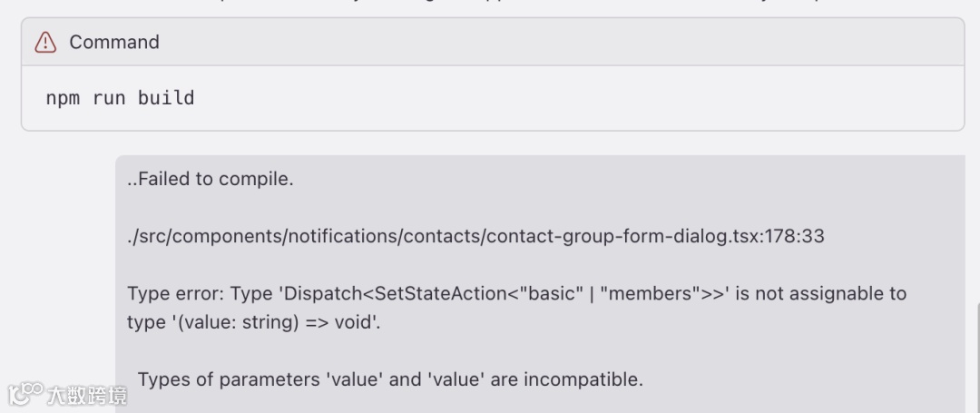Click the Types of parameters incompatible line
980x413 pixels.
click(390, 379)
